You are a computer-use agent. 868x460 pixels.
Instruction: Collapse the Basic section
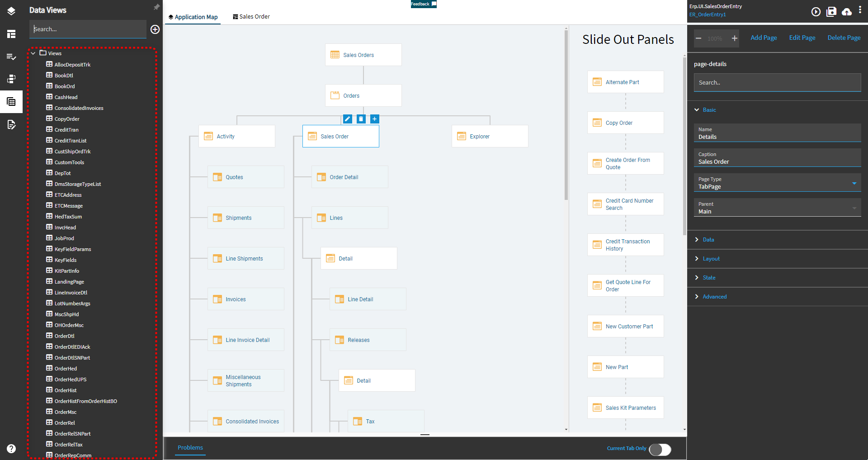click(697, 110)
